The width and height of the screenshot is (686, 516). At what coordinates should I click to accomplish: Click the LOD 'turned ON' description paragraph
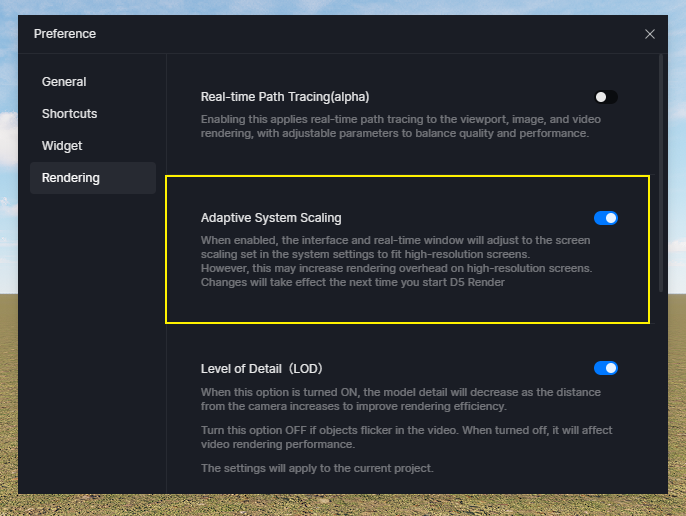[x=400, y=399]
